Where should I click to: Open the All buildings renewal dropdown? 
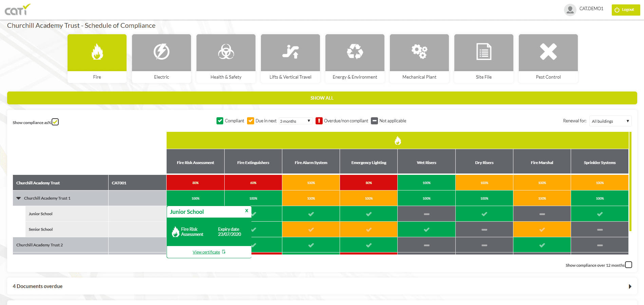(610, 121)
